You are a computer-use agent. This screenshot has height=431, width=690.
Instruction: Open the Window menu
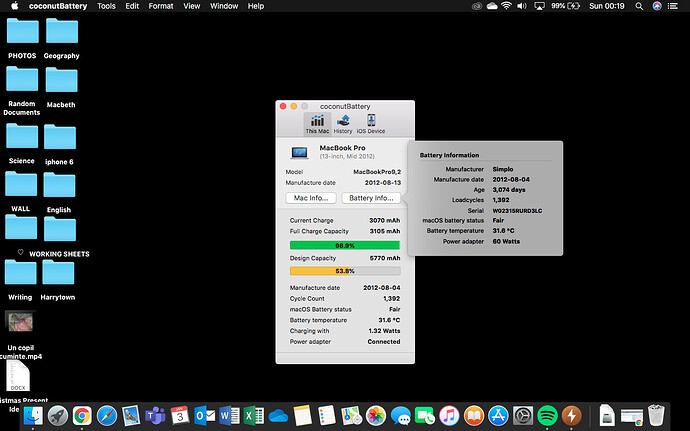click(224, 6)
